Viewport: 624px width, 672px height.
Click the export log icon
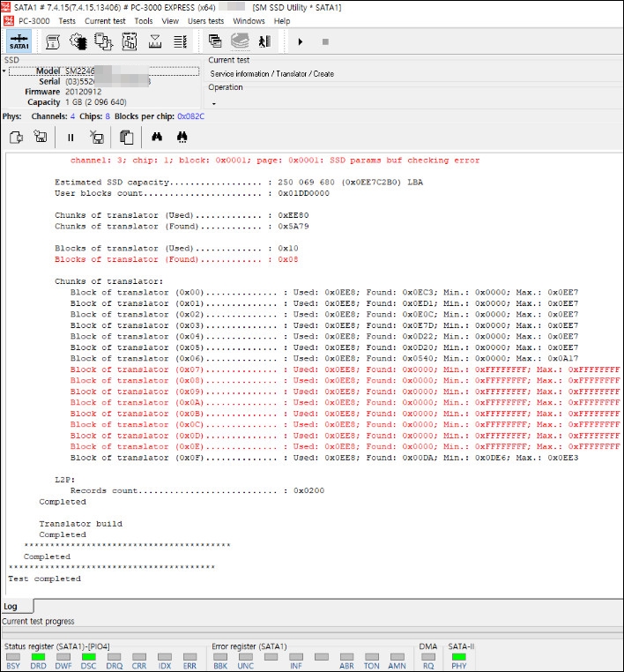pyautogui.click(x=16, y=138)
